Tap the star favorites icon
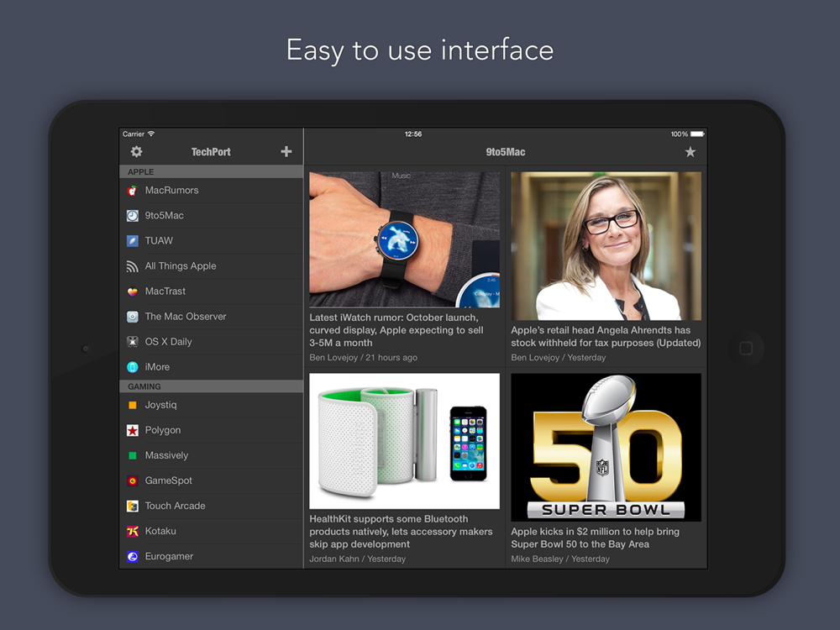The width and height of the screenshot is (840, 630). [690, 151]
